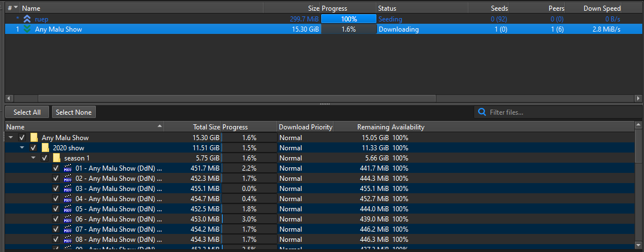Select the Any Malu Show torrent name
The height and width of the screenshot is (252, 644).
(x=58, y=29)
